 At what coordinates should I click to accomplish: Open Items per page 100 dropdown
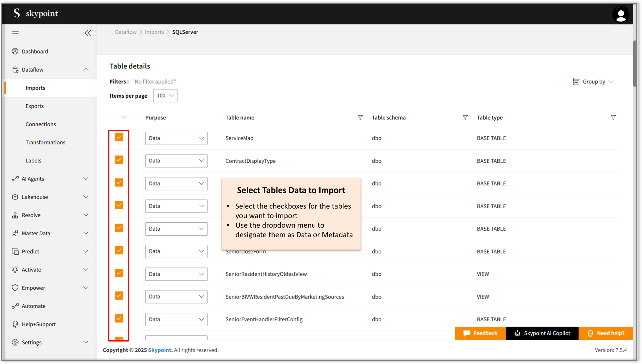pos(165,96)
